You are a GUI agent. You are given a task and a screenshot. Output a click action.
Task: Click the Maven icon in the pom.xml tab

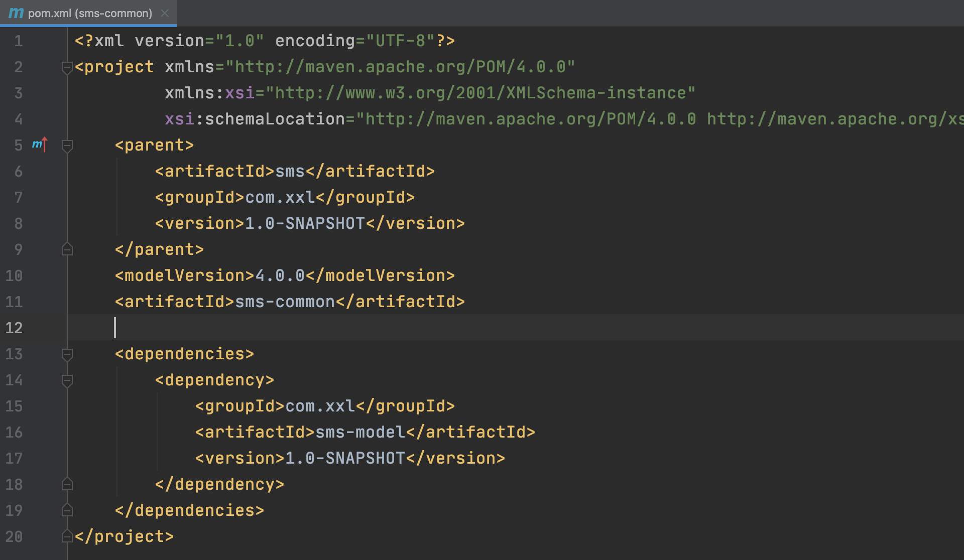16,13
